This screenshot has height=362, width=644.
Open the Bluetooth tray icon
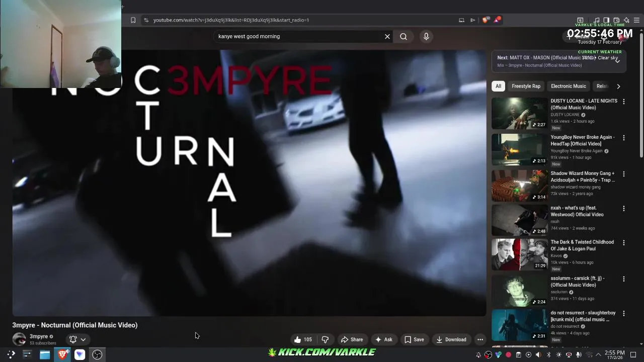pyautogui.click(x=548, y=355)
